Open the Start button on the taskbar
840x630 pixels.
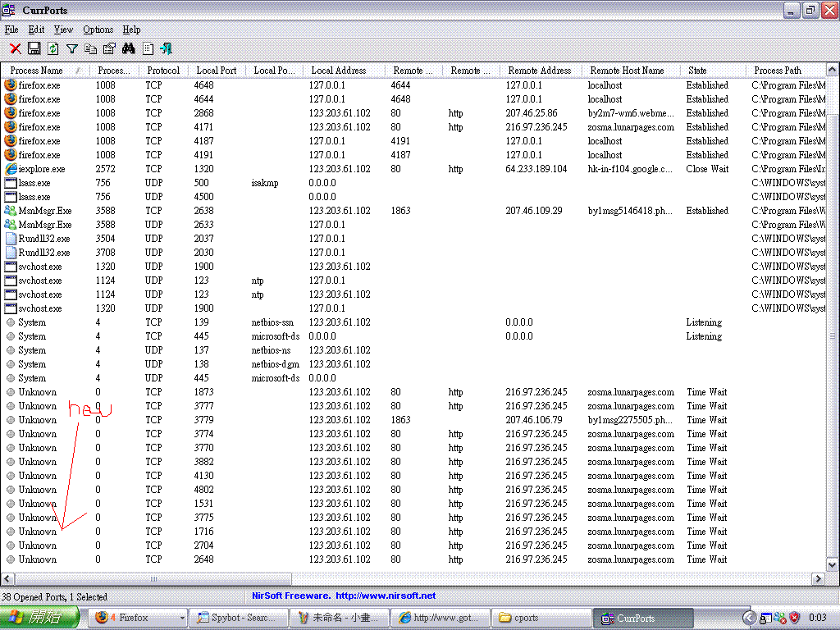click(39, 618)
